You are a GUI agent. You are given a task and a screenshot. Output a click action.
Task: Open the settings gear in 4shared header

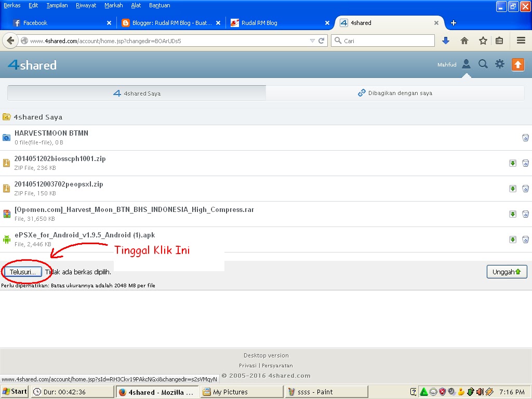500,64
